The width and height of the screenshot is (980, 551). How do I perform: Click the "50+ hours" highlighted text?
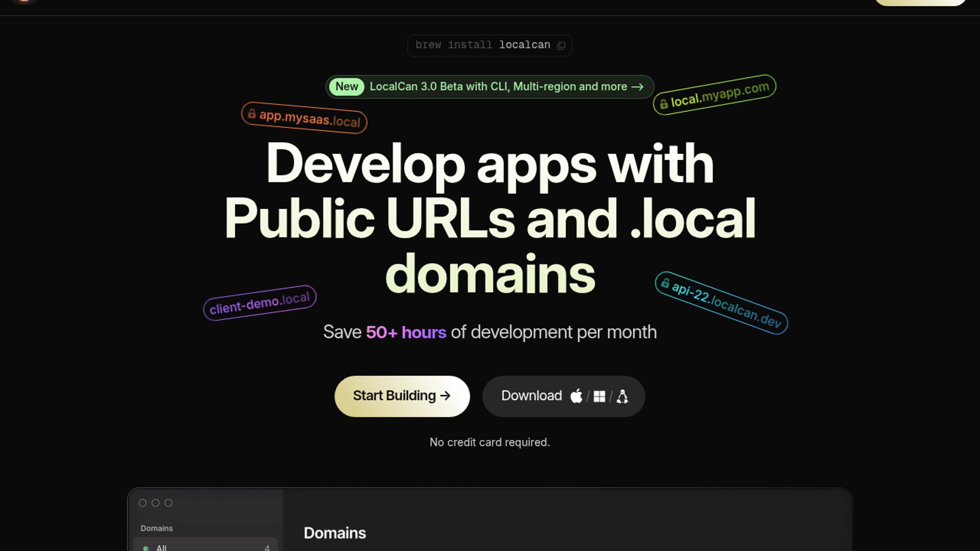tap(406, 333)
